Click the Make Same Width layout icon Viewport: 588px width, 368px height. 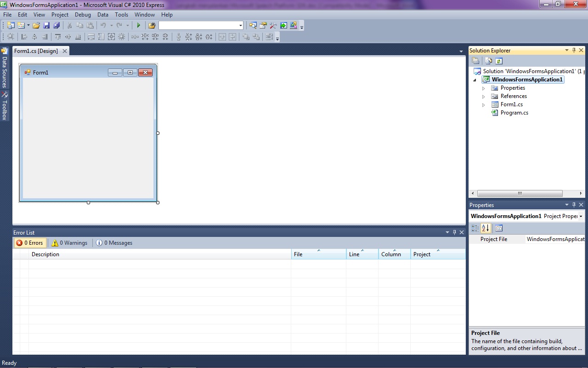pos(91,37)
